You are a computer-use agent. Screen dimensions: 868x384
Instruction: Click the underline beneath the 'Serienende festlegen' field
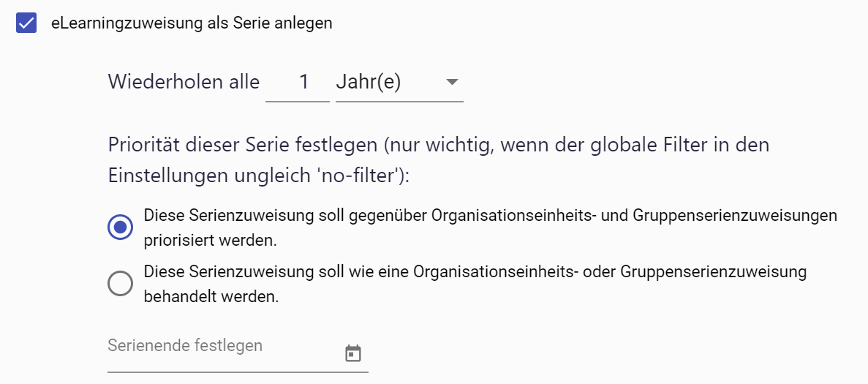pyautogui.click(x=238, y=371)
